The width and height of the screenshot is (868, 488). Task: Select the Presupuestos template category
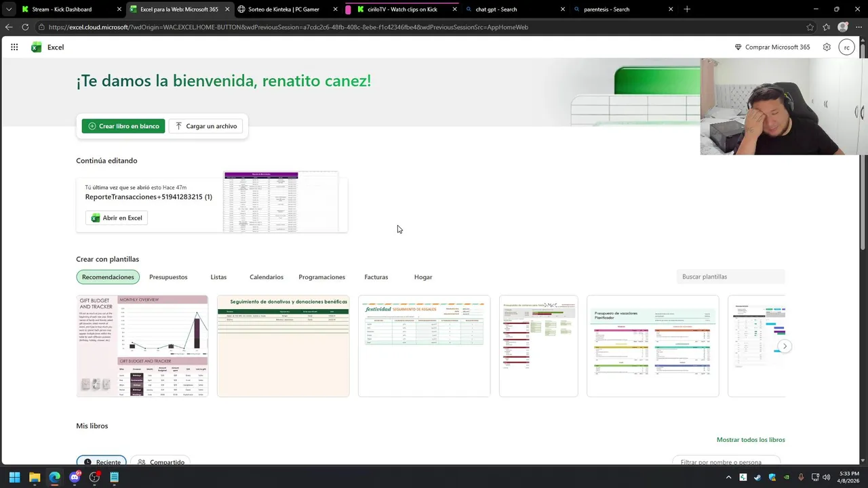(168, 277)
